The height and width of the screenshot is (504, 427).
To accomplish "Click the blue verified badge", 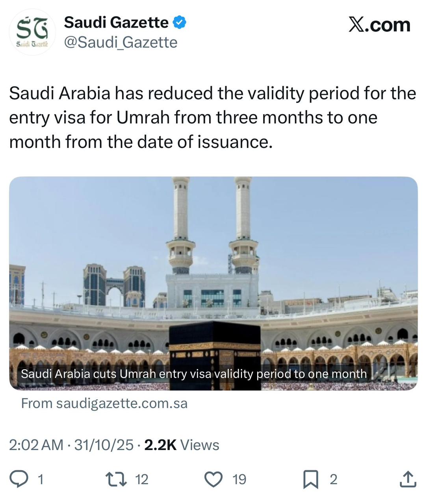I will [180, 23].
